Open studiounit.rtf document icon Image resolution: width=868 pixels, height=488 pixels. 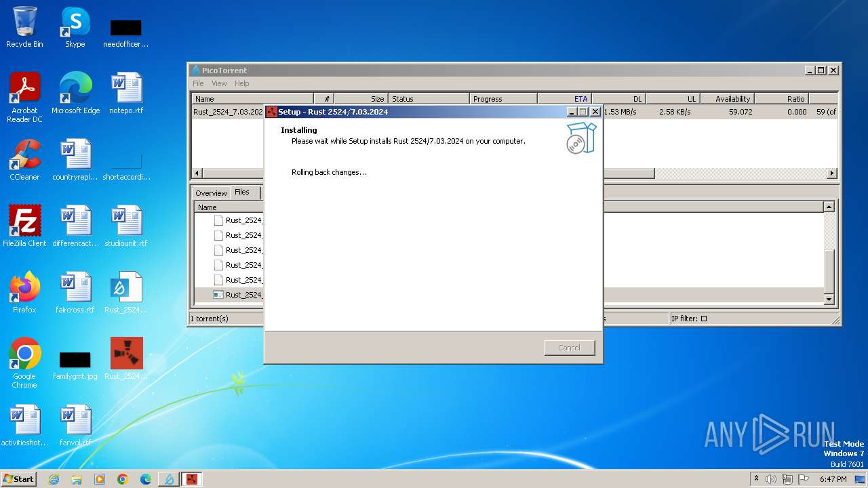point(126,226)
